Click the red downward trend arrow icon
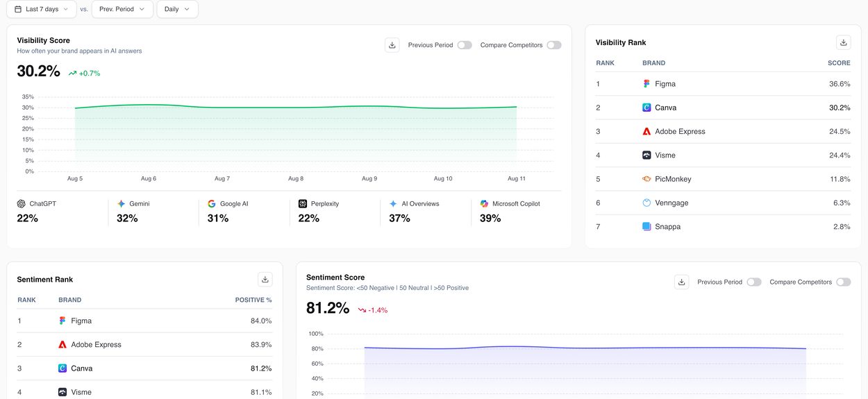The width and height of the screenshot is (868, 399). tap(362, 310)
